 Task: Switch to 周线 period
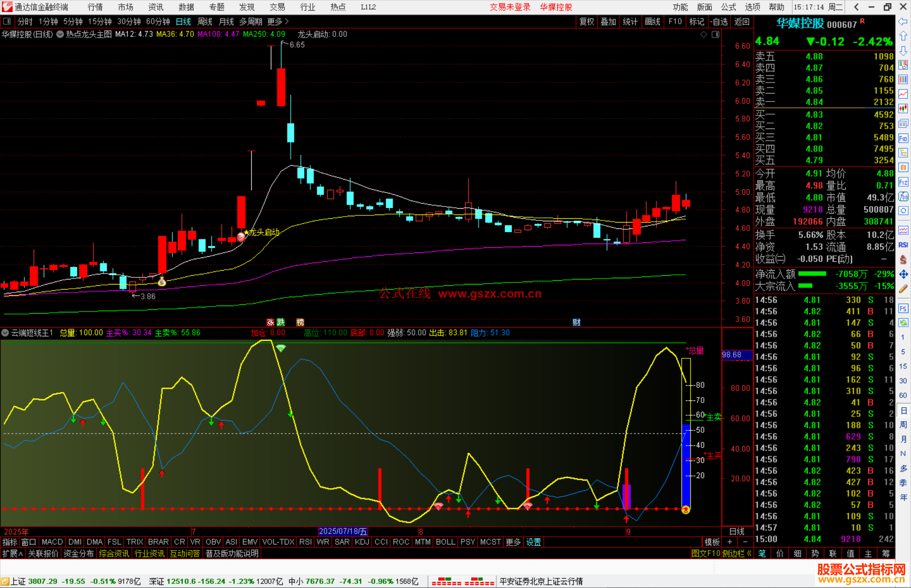(x=205, y=21)
